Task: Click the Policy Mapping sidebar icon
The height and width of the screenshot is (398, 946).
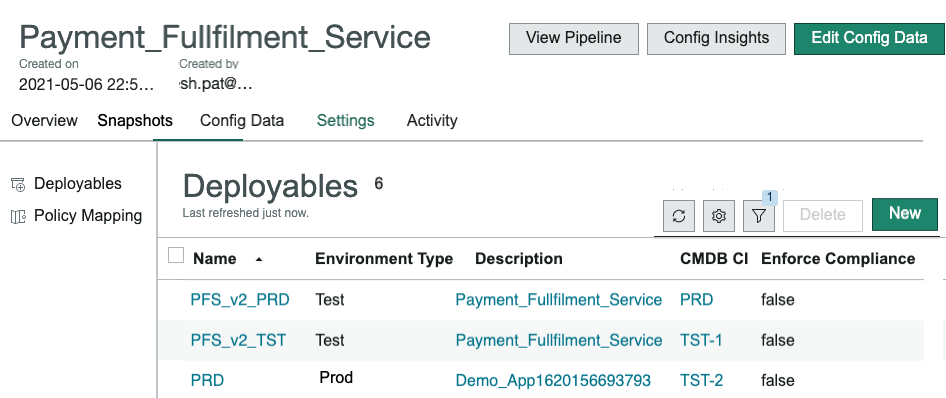Action: pos(18,216)
